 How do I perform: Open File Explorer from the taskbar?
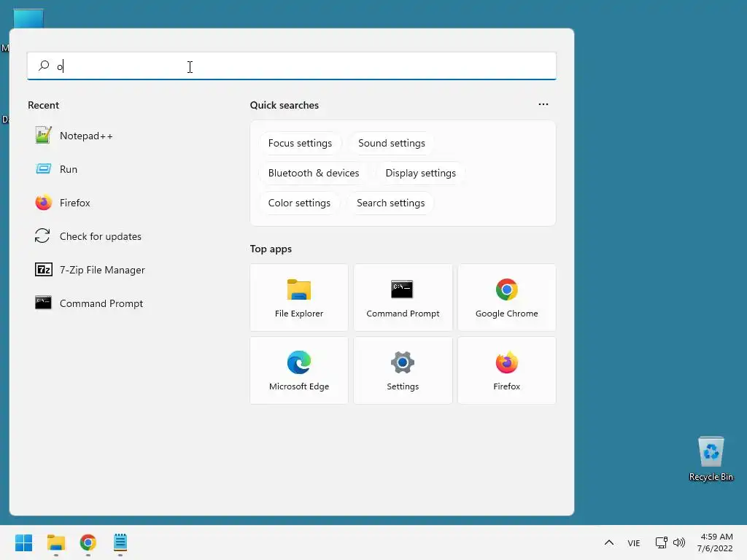point(55,542)
